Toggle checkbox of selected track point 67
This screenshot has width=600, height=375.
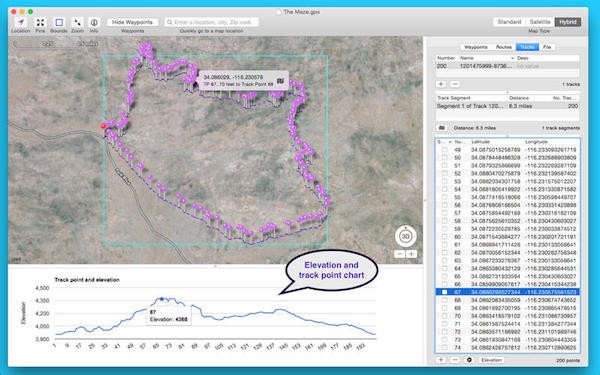pos(444,292)
